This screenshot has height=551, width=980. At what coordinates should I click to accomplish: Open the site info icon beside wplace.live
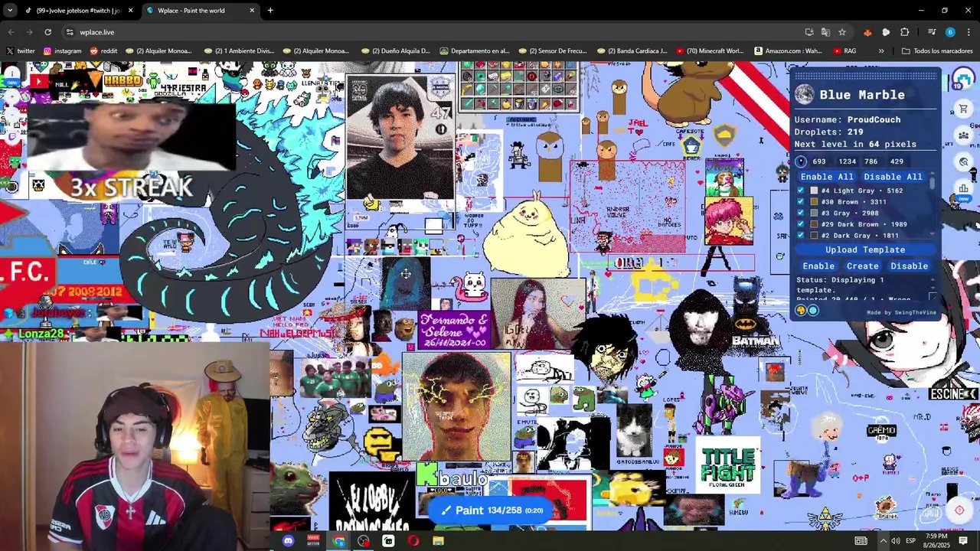point(70,32)
